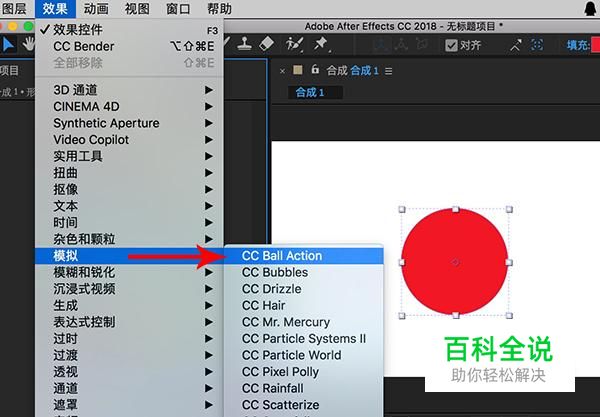This screenshot has width=600, height=417.
Task: Expand the 杂色和颗粒 submenu
Action: (x=129, y=239)
